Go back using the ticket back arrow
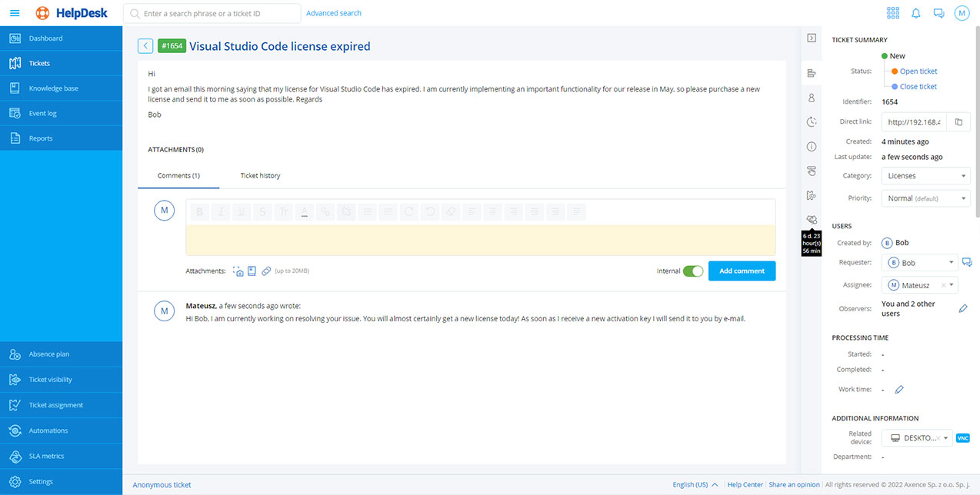 pos(145,46)
